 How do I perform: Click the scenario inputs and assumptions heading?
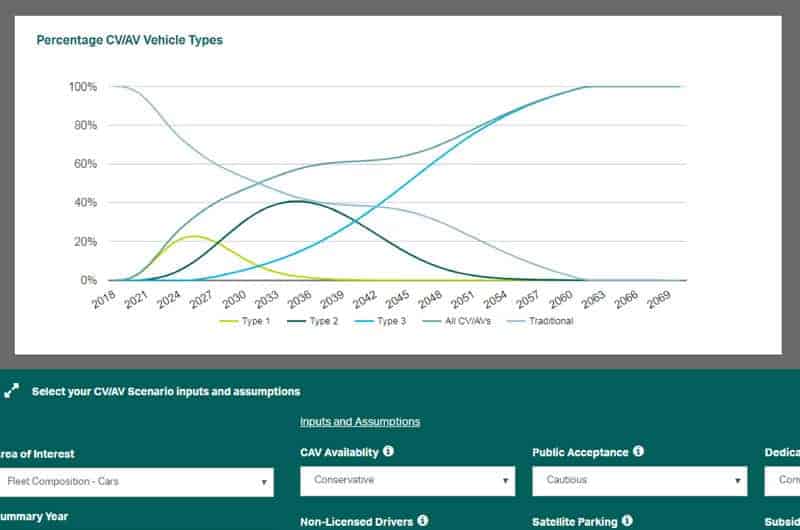[166, 392]
